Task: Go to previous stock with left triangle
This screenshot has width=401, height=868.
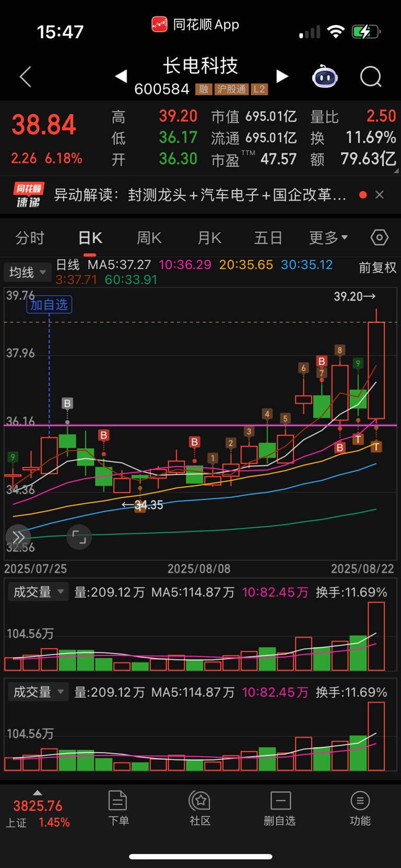Action: [x=121, y=76]
